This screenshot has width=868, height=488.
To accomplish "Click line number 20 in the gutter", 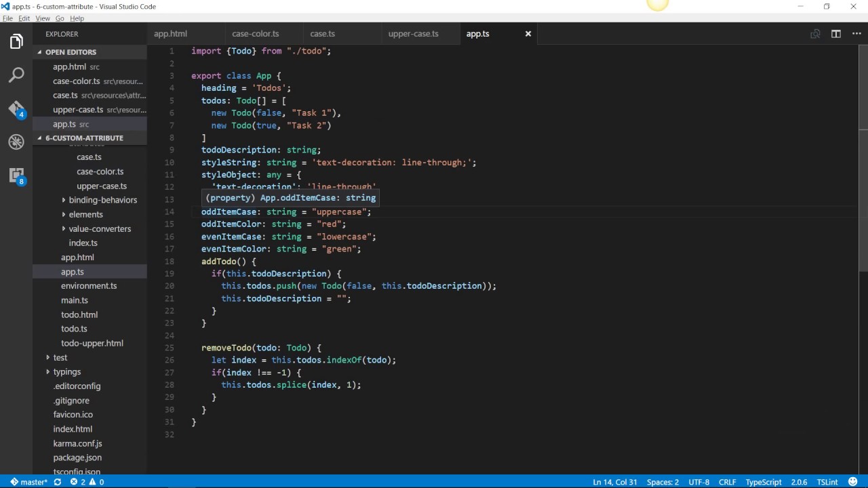I will [170, 286].
